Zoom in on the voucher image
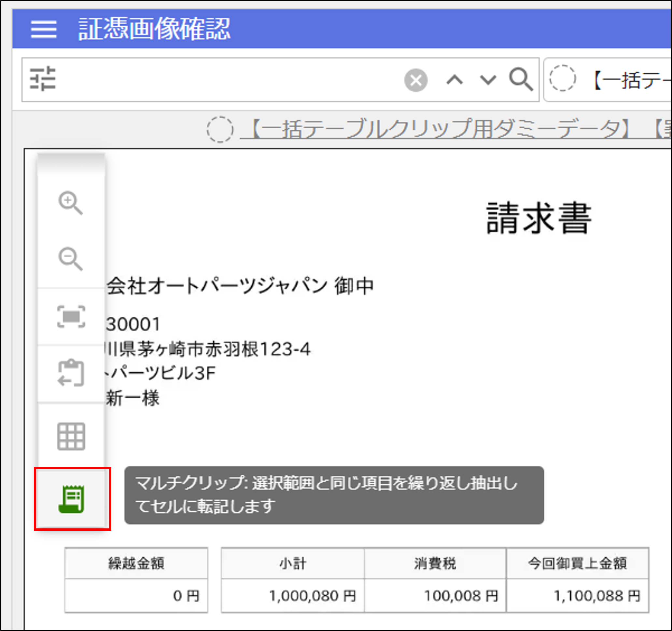672x631 pixels. [70, 203]
